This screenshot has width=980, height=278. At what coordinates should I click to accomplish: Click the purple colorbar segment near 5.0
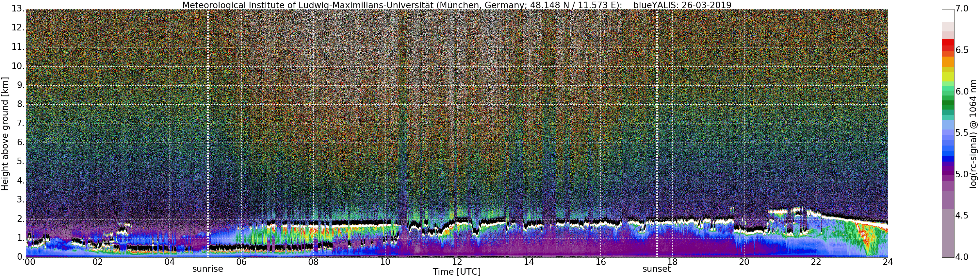pos(948,174)
